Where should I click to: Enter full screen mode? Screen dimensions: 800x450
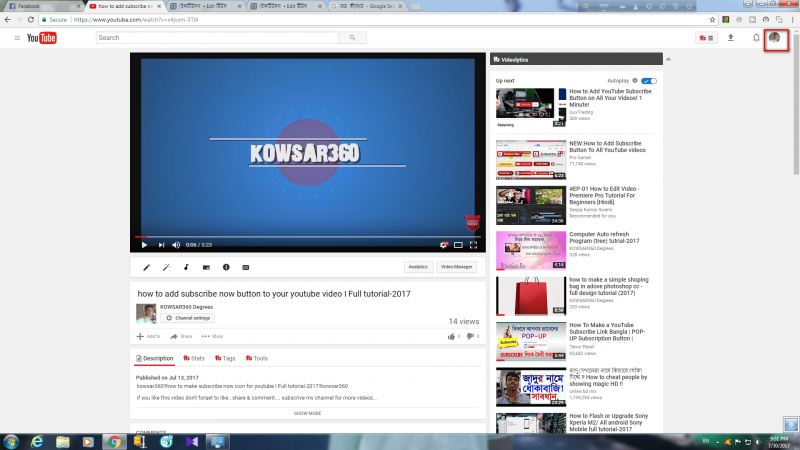click(x=473, y=245)
